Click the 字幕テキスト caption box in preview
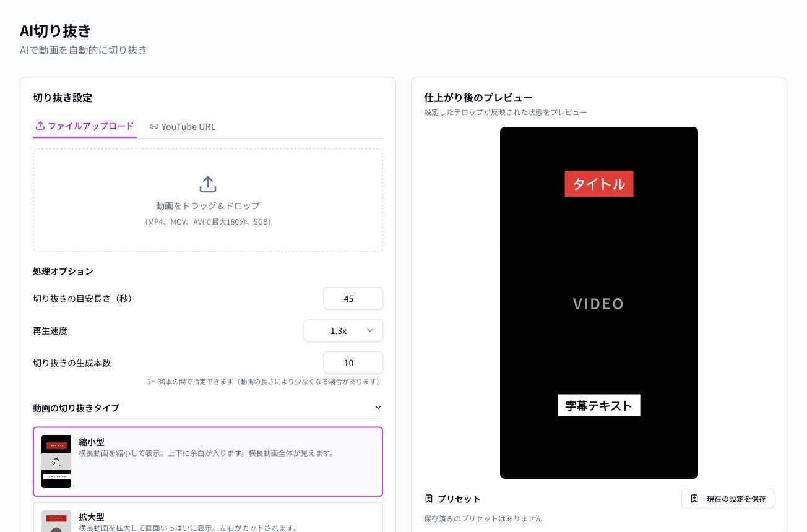Screen dimensions: 807x532 599,405
